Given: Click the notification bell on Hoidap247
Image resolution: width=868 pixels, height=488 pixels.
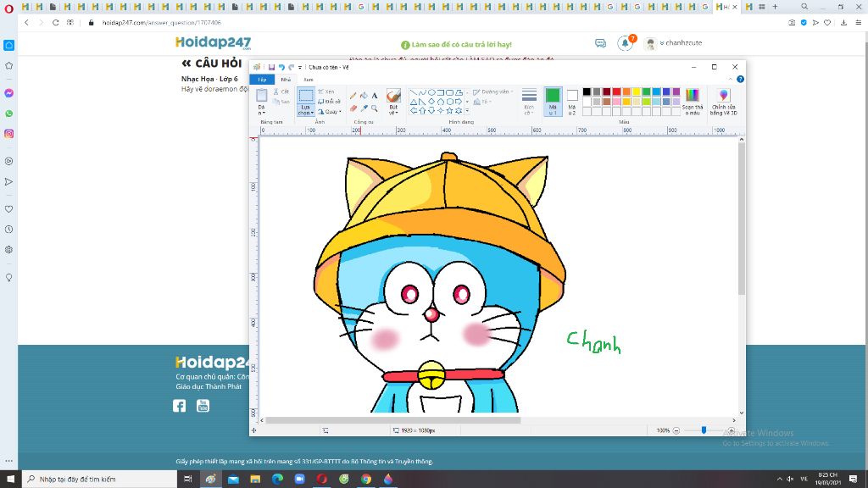Looking at the screenshot, I should click(625, 42).
